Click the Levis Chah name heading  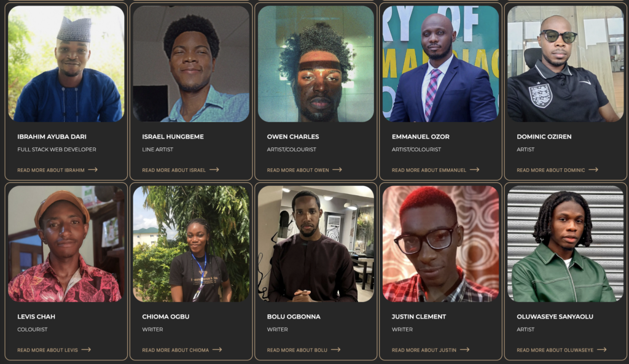(36, 317)
